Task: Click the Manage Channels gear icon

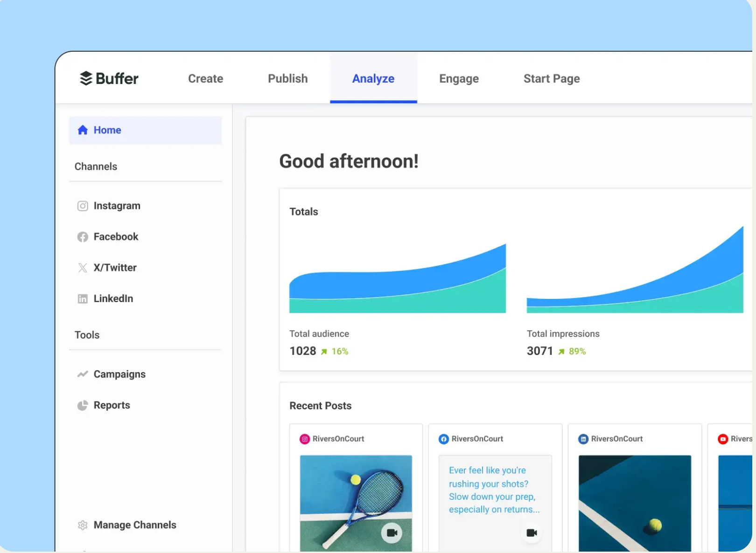Action: point(83,525)
